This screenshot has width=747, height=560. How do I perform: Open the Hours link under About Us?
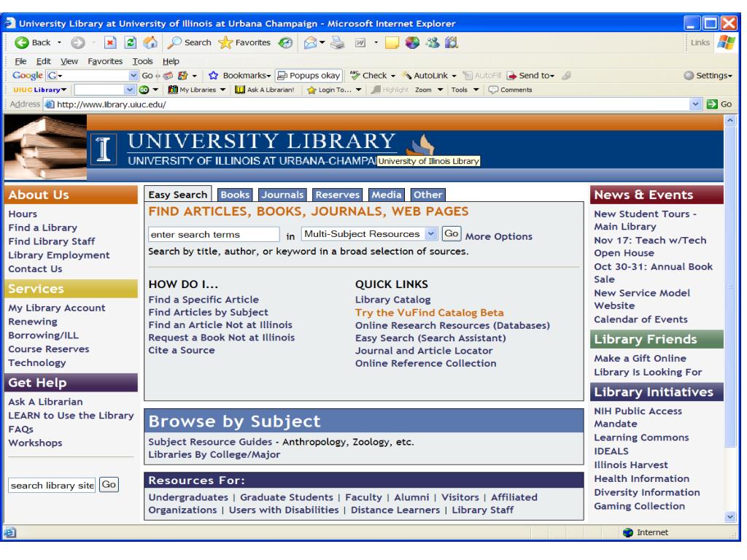[23, 214]
